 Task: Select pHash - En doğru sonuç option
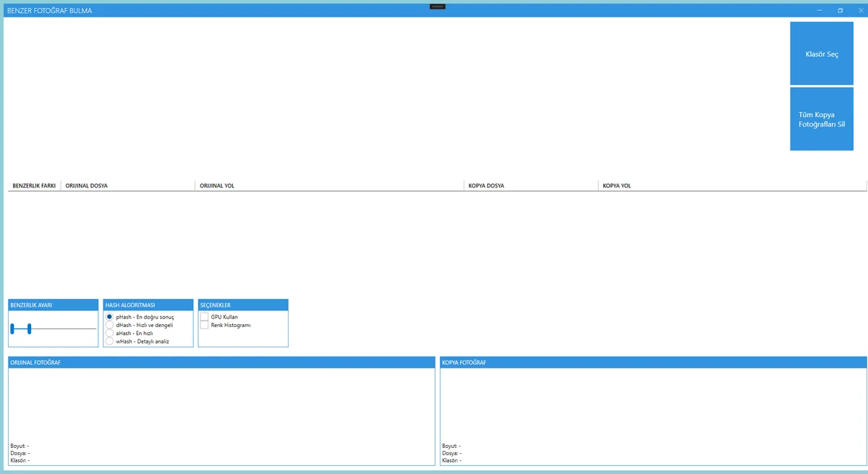110,317
